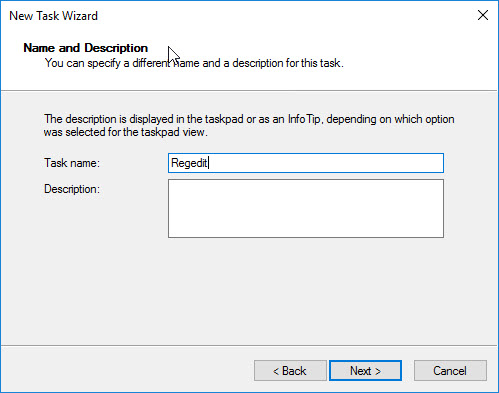The width and height of the screenshot is (499, 393).
Task: Click the 'You can specify a different name' subtitle
Action: click(x=194, y=63)
